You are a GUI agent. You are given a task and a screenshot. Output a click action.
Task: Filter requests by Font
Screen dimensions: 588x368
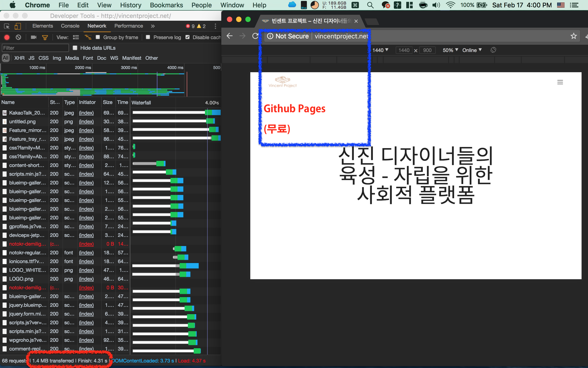coord(88,58)
